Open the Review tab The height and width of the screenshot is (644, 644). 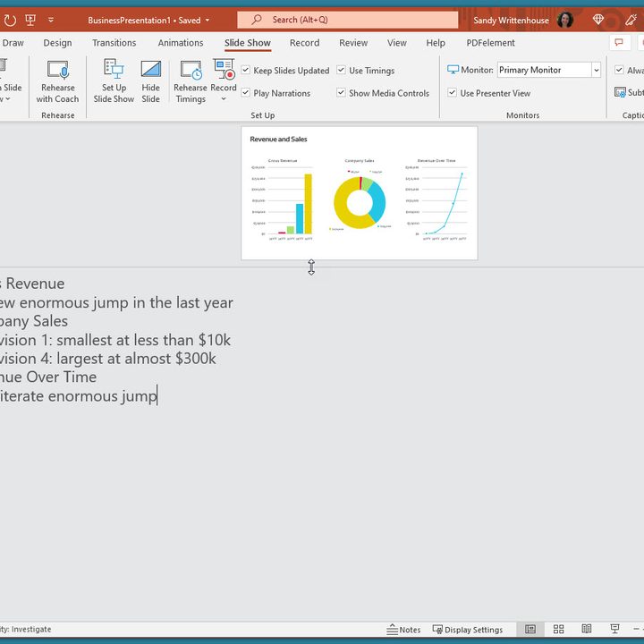(x=353, y=43)
